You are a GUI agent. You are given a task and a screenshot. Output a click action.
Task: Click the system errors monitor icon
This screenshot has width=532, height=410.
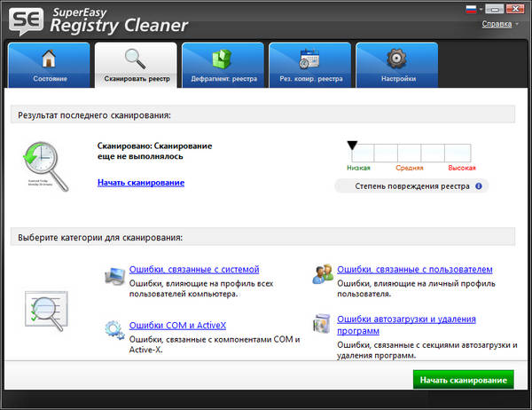pyautogui.click(x=113, y=275)
